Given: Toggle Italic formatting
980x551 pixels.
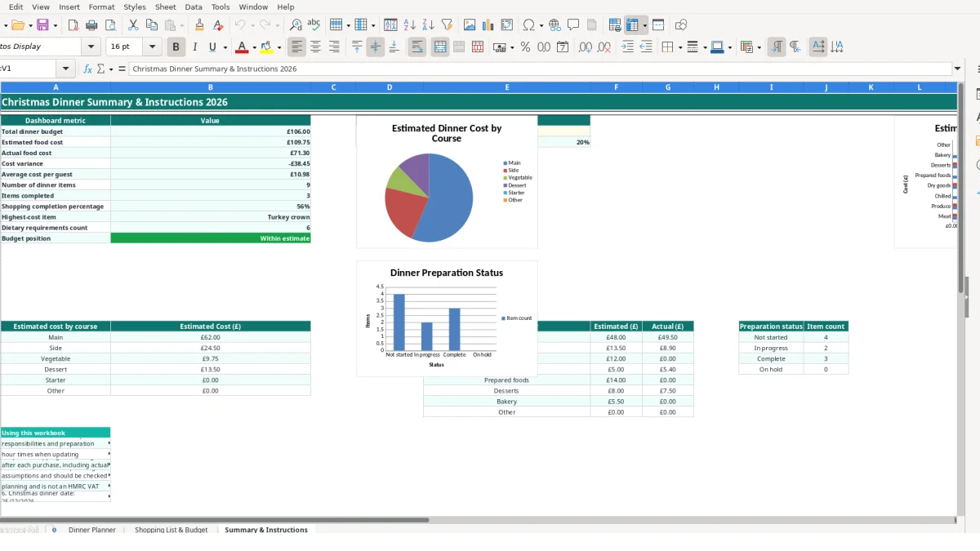Looking at the screenshot, I should pyautogui.click(x=194, y=47).
